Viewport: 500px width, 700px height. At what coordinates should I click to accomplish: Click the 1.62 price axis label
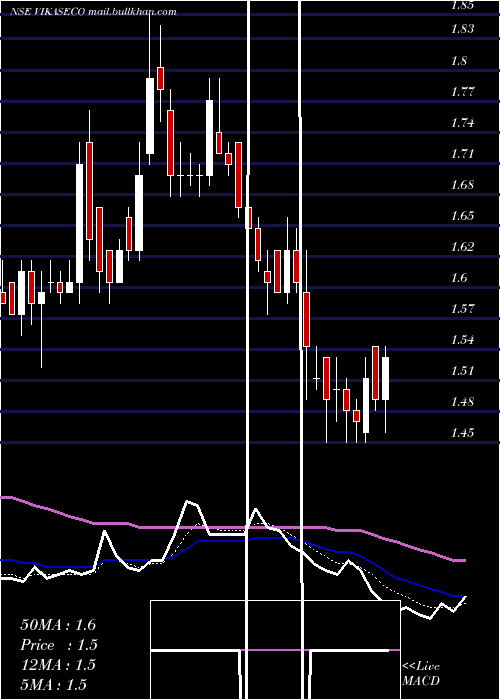462,247
